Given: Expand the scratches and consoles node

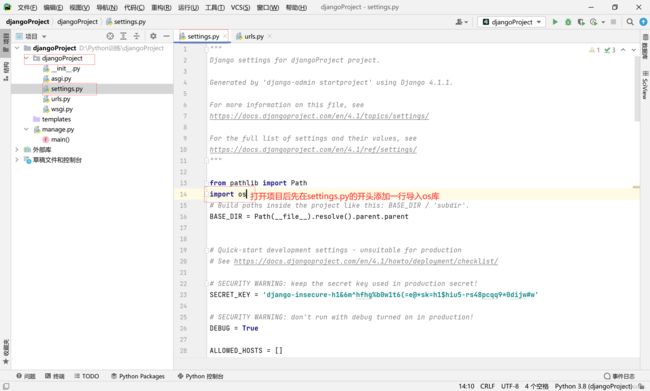Looking at the screenshot, I should 17,160.
